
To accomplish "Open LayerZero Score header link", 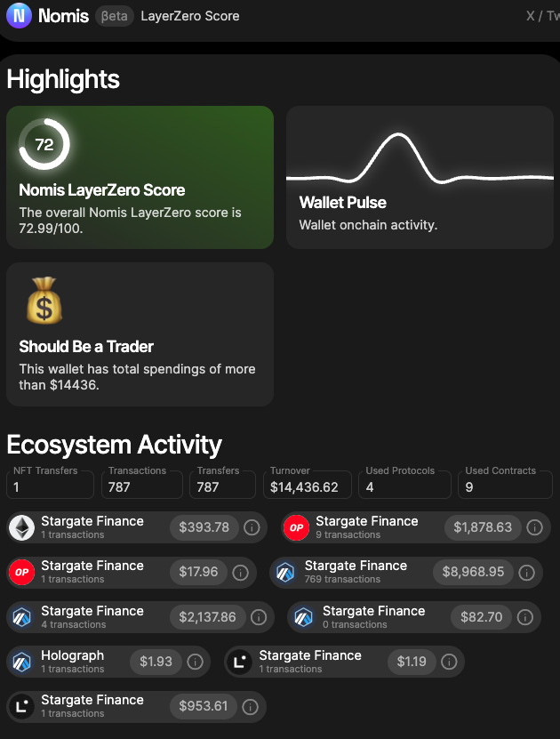I will (x=190, y=16).
